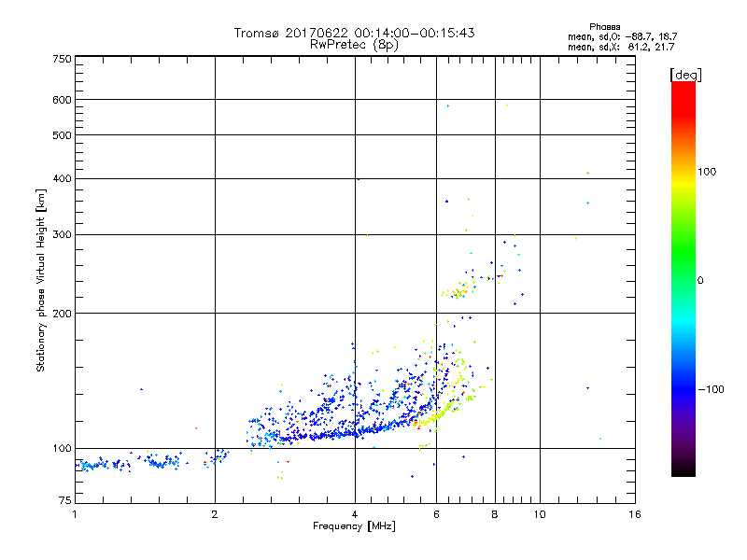Click the y-axis tick label "200"

62,314
